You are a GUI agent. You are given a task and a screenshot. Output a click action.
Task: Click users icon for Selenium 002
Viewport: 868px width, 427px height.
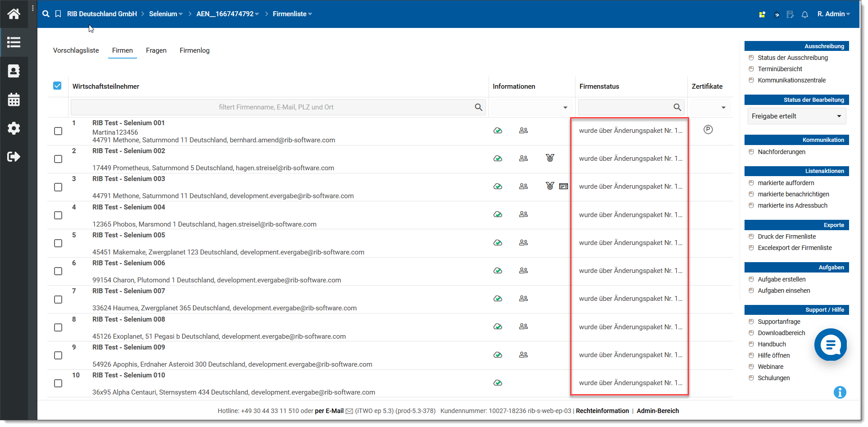[523, 159]
